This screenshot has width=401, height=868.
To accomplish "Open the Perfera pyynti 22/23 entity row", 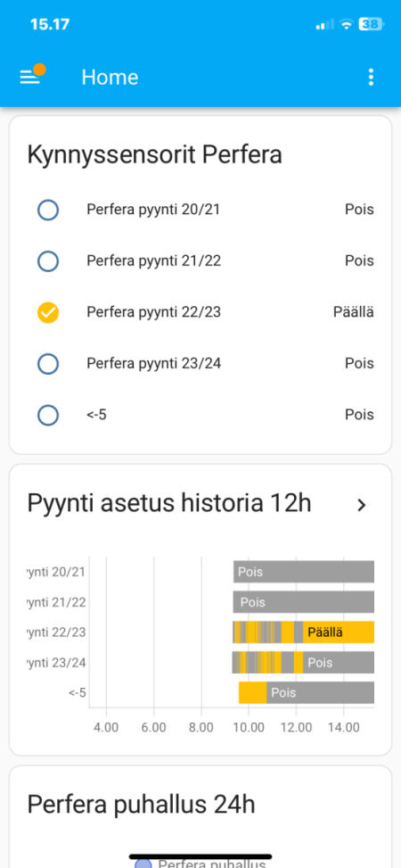I will click(200, 312).
